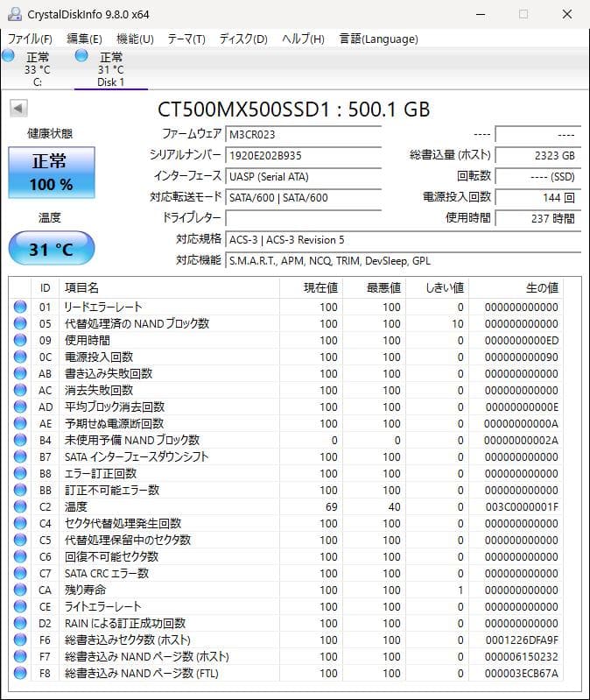Select the 残り寿命 attribute name
This screenshot has width=590, height=700.
pos(85,590)
